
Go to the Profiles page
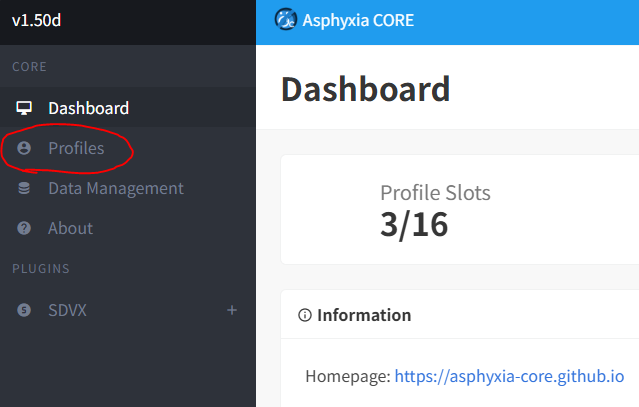[76, 148]
